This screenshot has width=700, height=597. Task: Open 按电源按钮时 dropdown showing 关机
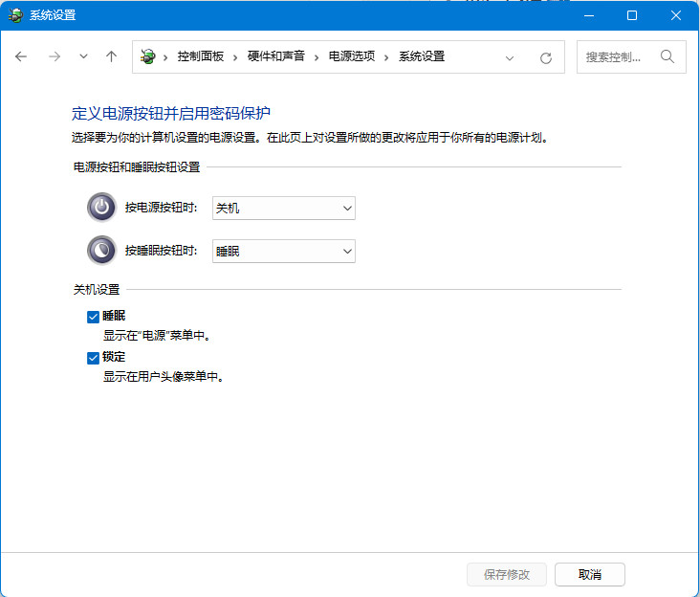pyautogui.click(x=284, y=208)
